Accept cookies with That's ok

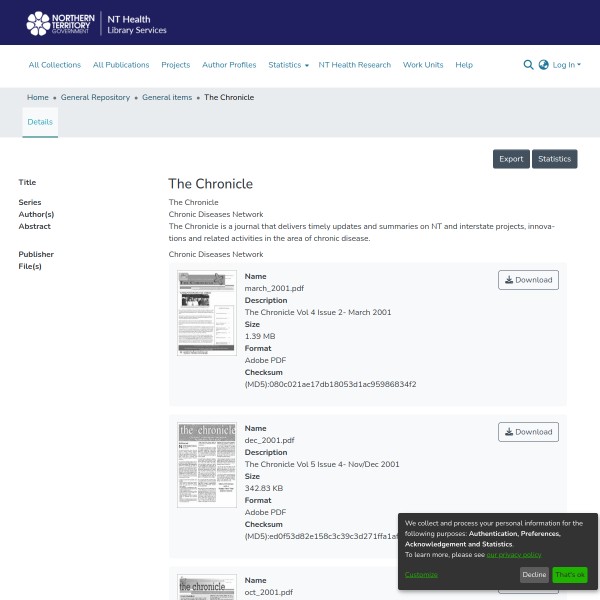click(x=570, y=575)
